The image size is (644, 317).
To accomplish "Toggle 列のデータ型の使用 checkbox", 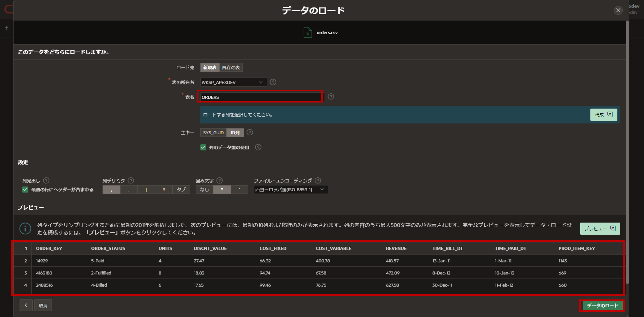I will [203, 147].
